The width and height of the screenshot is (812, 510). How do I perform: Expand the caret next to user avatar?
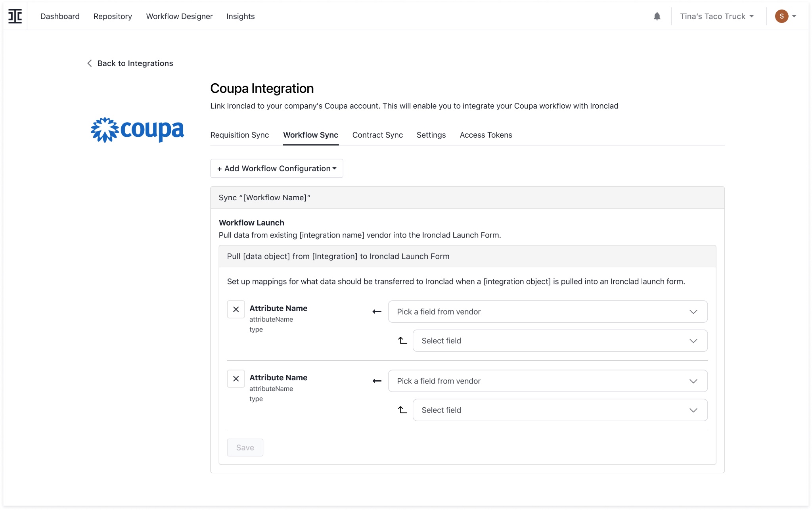(794, 16)
